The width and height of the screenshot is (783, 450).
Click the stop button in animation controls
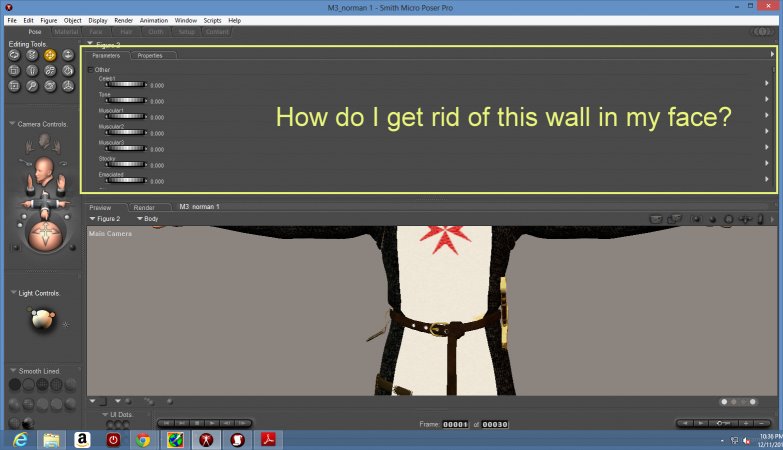pos(197,423)
